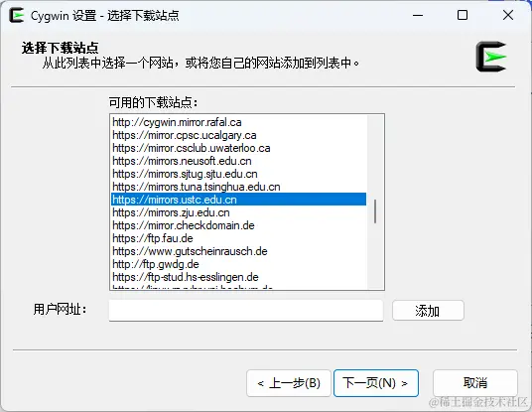This screenshot has height=412, width=532.
Task: Select the mirrors.ustc.edu.cn mirror
Action: tap(238, 200)
